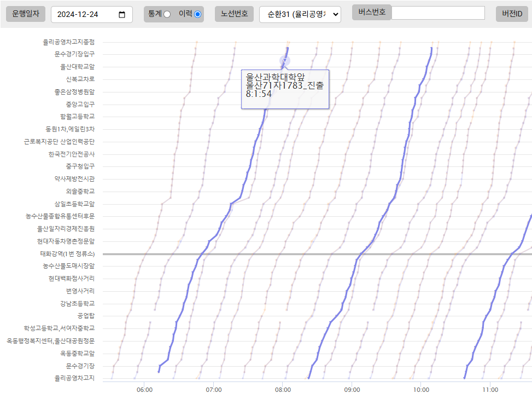Click the 운행일자 label button
Screen dimensions: 532x399
click(x=26, y=14)
